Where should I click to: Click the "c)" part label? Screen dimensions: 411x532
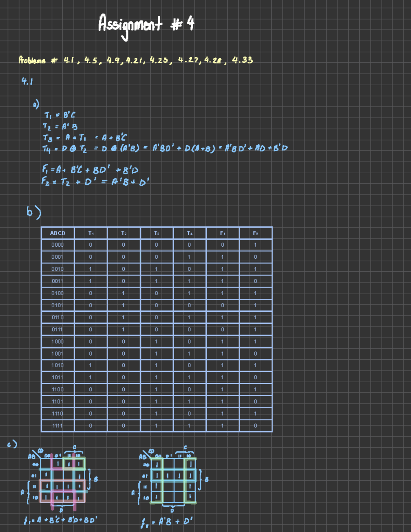pyautogui.click(x=12, y=444)
